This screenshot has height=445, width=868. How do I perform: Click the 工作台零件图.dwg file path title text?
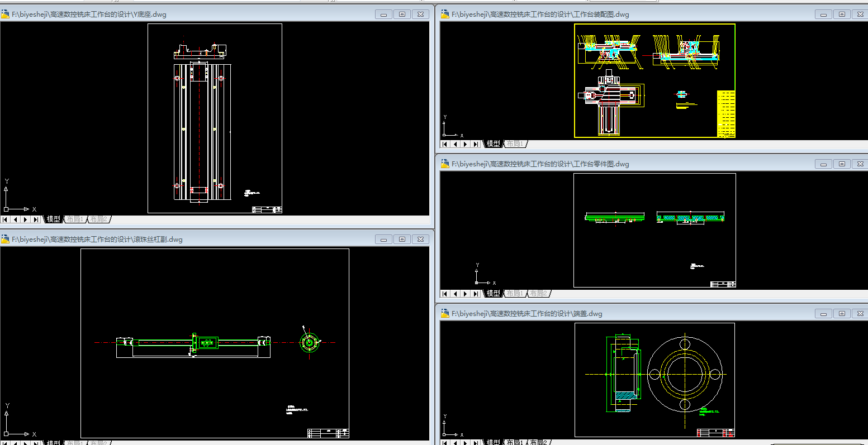[x=540, y=164]
